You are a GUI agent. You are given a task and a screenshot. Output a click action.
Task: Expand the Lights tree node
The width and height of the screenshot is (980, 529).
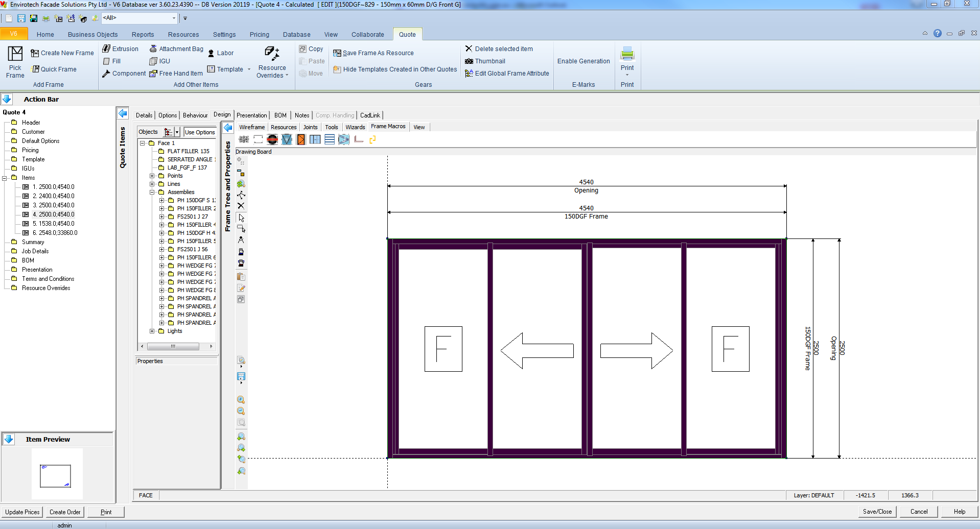152,331
